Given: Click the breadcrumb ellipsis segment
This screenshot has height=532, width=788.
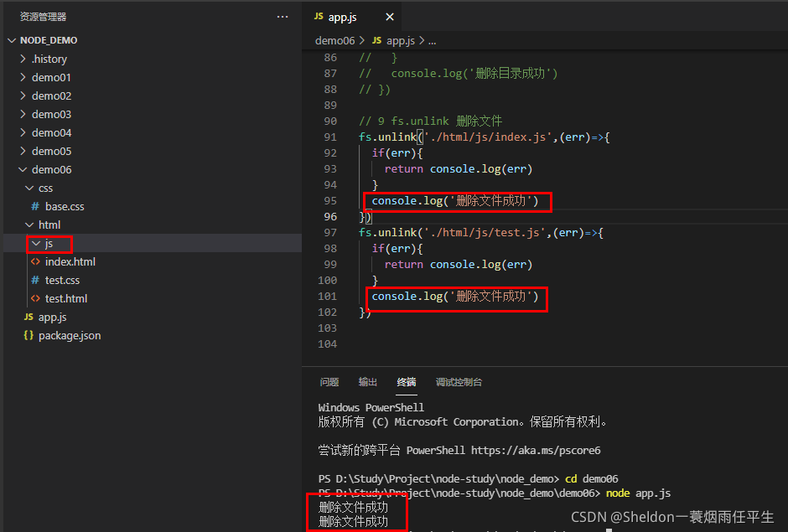Looking at the screenshot, I should pyautogui.click(x=432, y=41).
